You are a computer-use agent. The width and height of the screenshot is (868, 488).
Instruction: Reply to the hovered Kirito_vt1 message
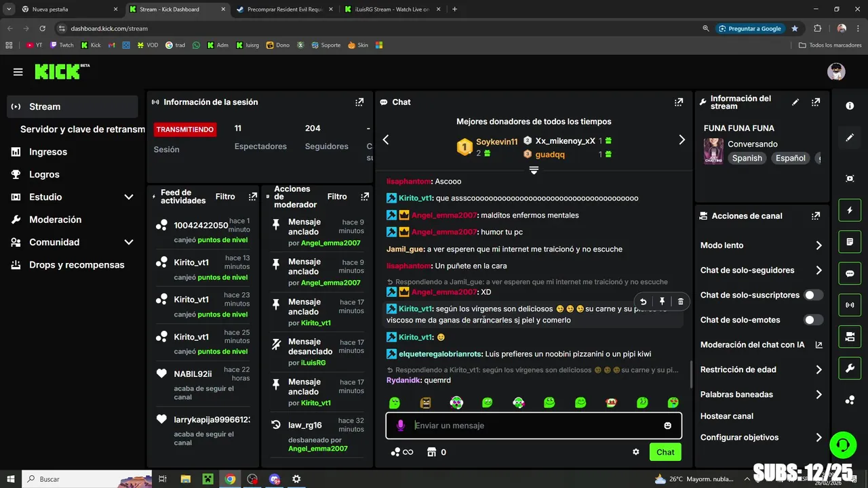point(643,302)
